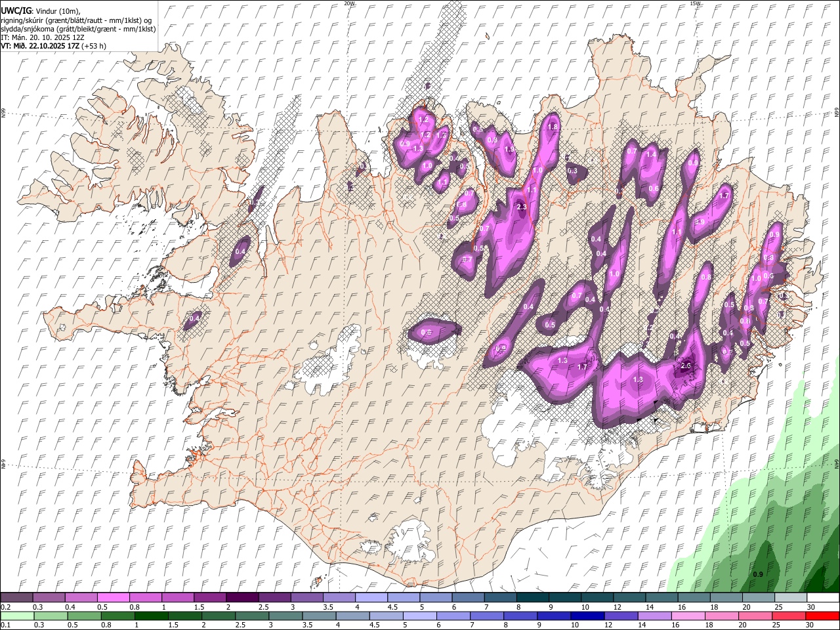Pick light pink lower-scale swatch at 16

pos(688,616)
